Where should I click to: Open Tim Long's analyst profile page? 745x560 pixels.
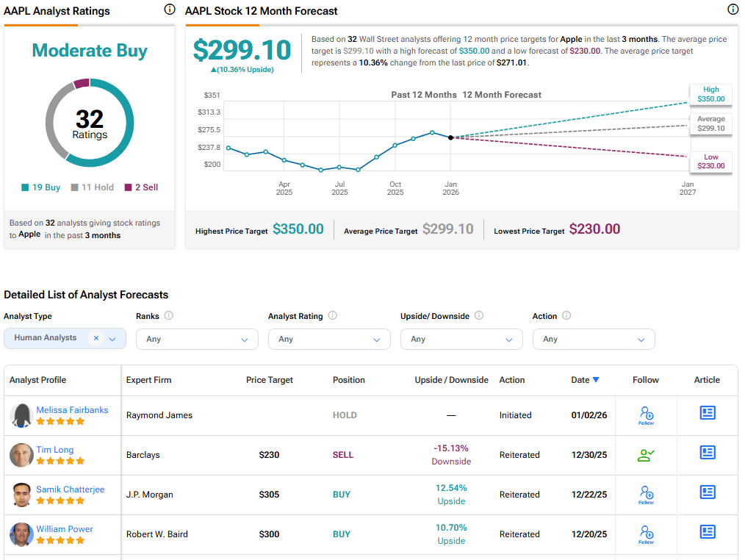[x=54, y=449]
